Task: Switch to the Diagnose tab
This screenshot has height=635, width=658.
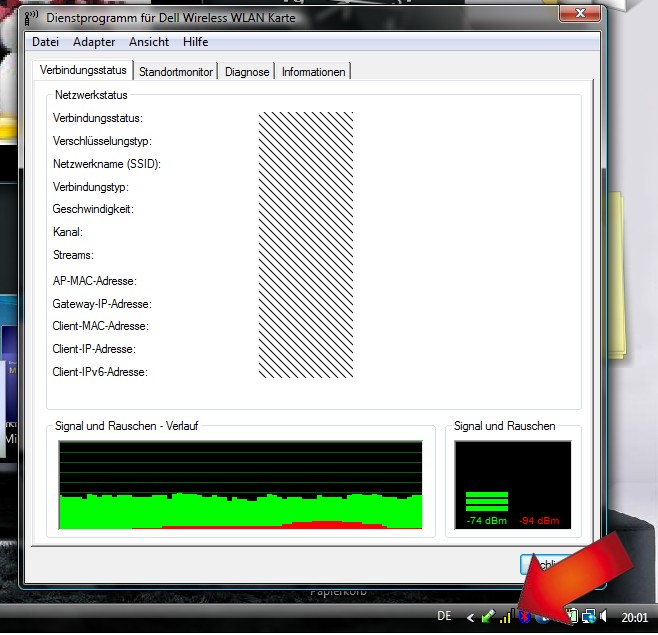Action: pyautogui.click(x=247, y=72)
